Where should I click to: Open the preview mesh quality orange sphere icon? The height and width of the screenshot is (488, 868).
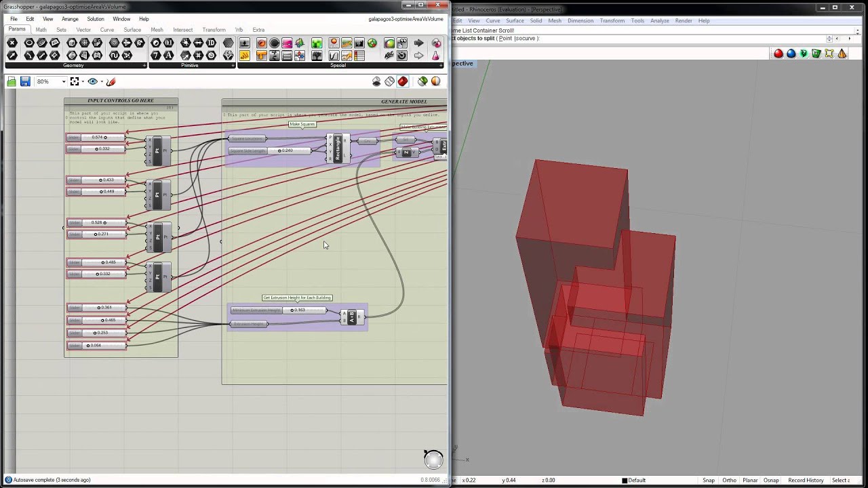(435, 81)
